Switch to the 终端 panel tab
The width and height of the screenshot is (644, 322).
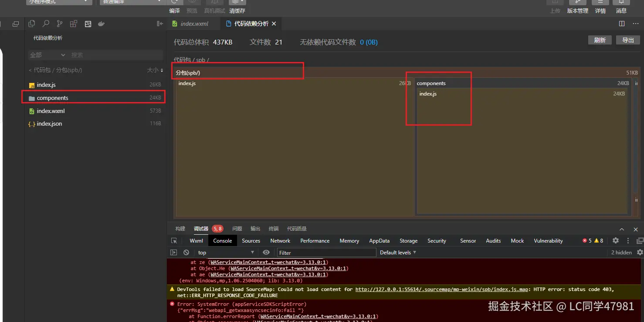tap(274, 229)
